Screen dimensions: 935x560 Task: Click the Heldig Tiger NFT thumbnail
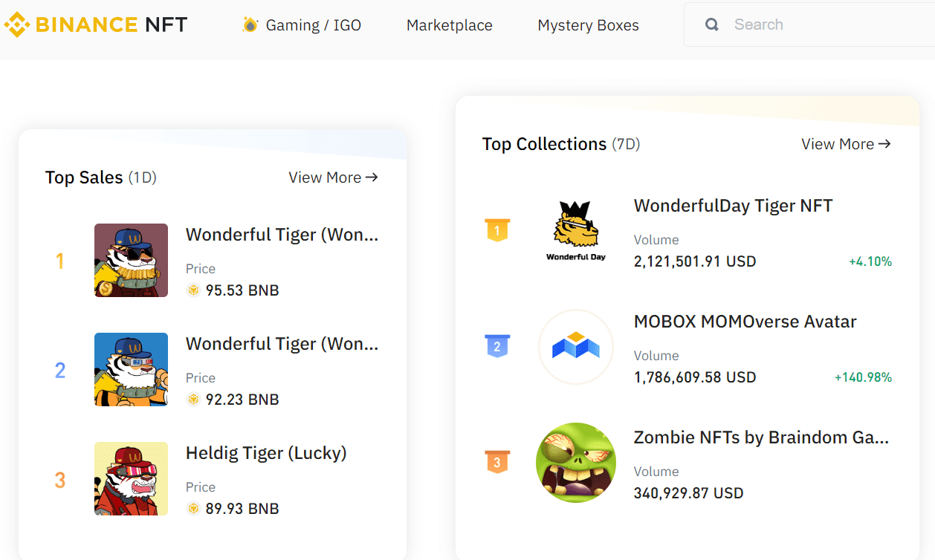[131, 478]
